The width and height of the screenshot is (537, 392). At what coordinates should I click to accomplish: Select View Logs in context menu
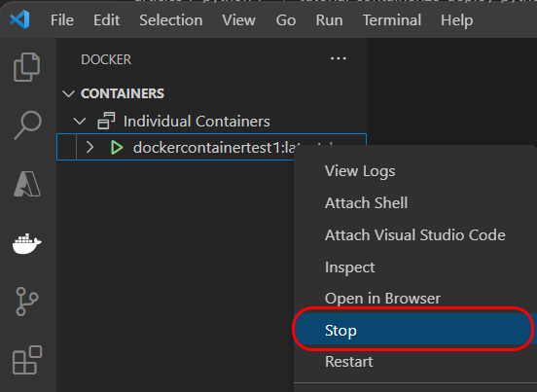point(360,171)
